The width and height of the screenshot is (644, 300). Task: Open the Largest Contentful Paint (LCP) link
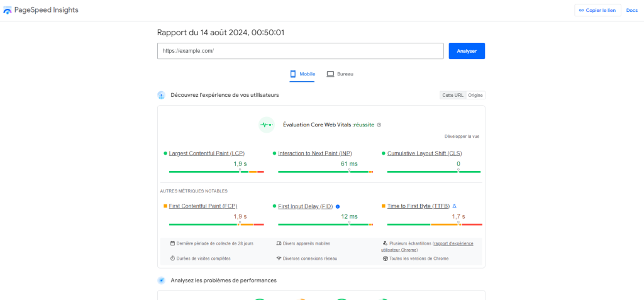pos(206,153)
